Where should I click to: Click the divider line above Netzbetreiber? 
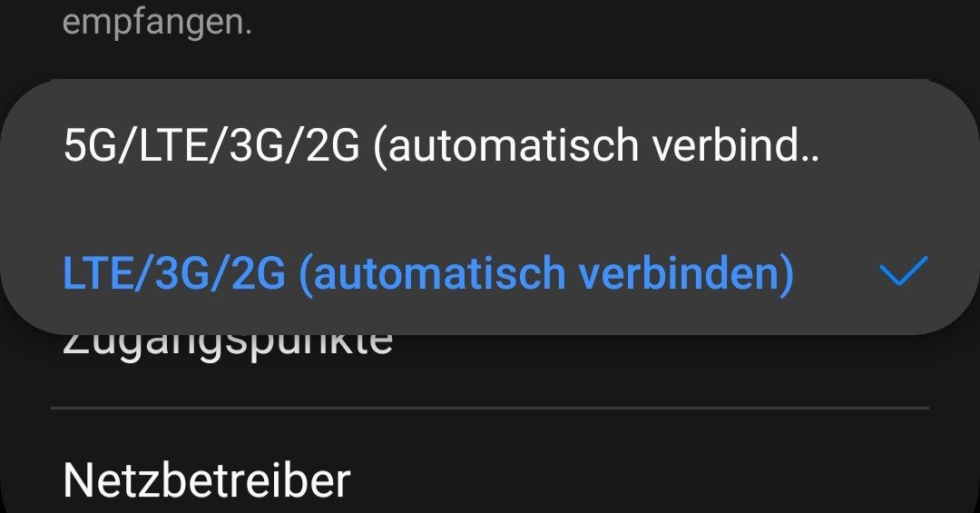click(490, 408)
